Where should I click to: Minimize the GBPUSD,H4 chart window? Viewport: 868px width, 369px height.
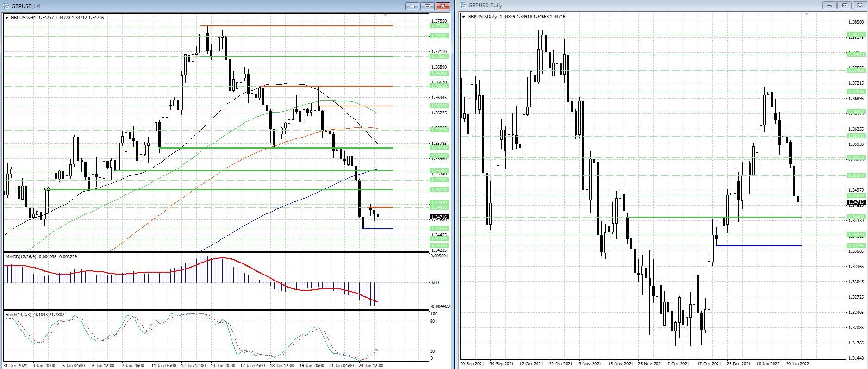click(x=412, y=6)
